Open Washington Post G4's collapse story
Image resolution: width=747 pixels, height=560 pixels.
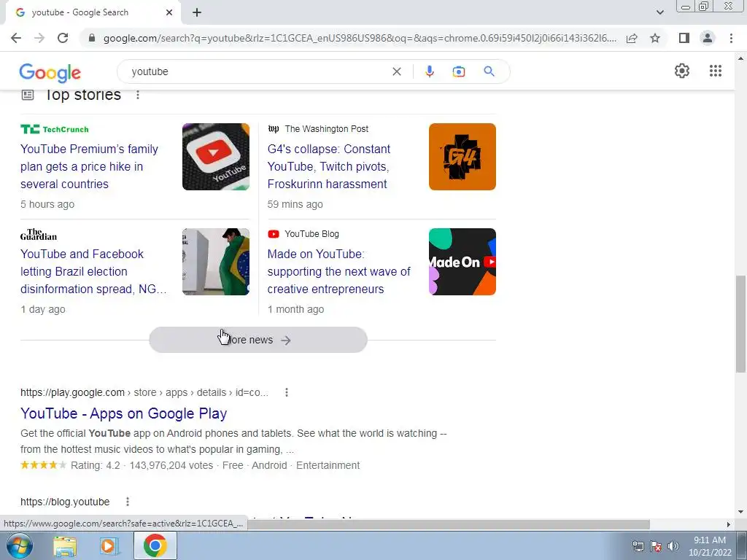329,166
